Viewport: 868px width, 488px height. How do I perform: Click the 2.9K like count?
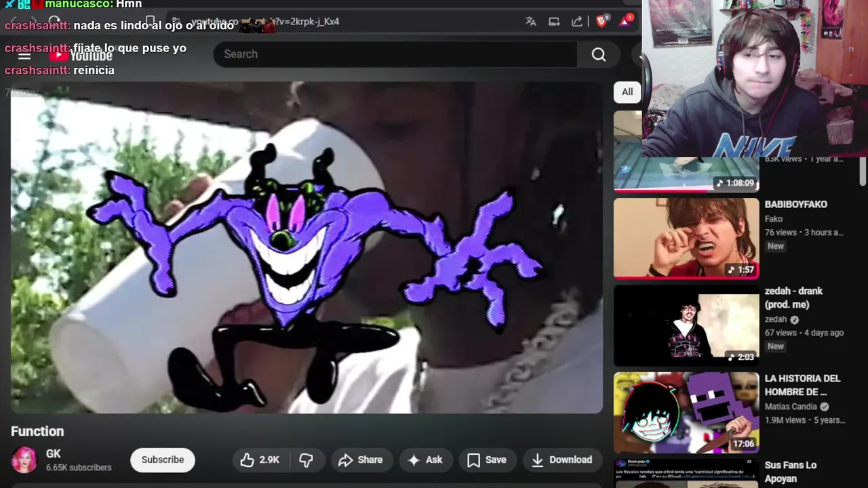[269, 460]
